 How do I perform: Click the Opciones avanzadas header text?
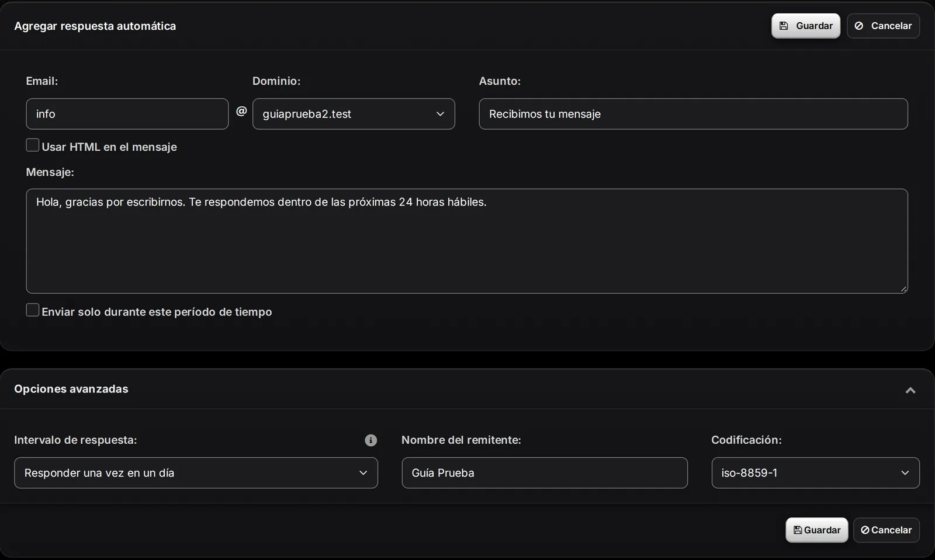(x=71, y=389)
